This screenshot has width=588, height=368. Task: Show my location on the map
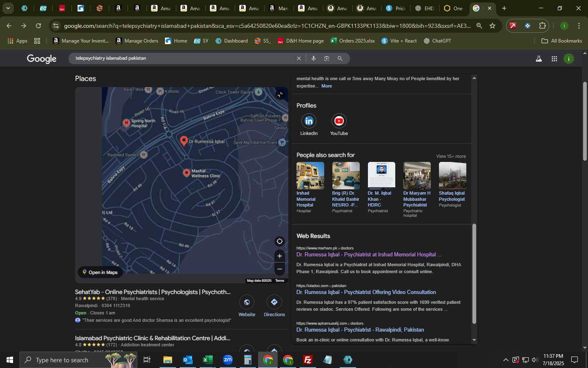tap(280, 241)
